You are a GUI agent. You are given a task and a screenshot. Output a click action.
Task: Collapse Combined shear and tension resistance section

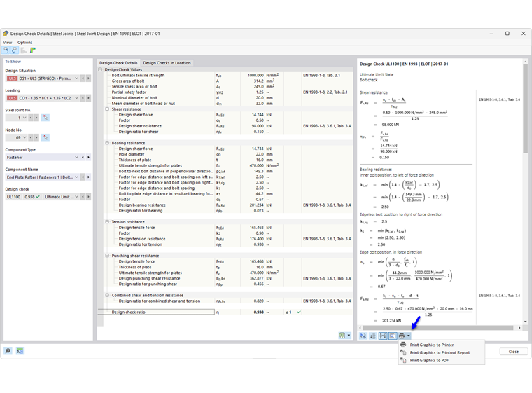107,295
